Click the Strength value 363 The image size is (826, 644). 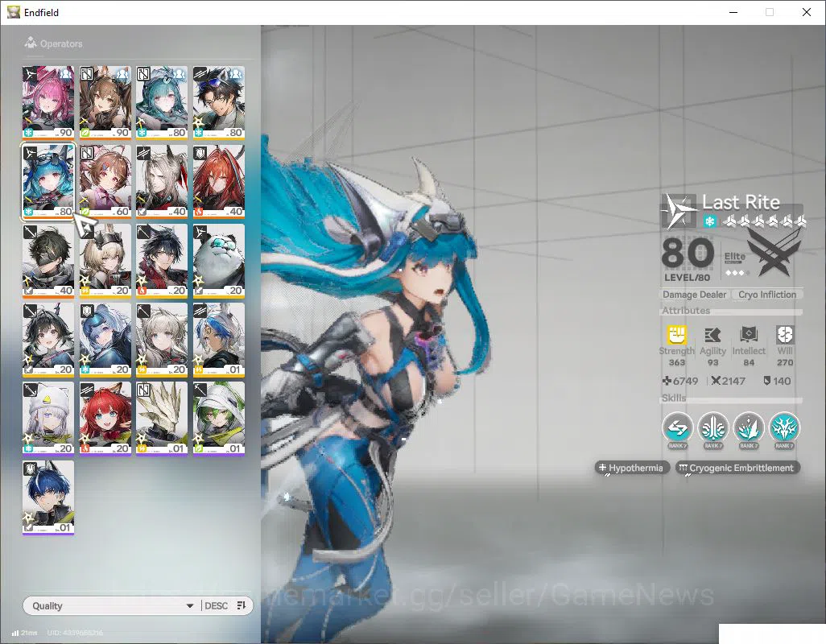coord(677,362)
